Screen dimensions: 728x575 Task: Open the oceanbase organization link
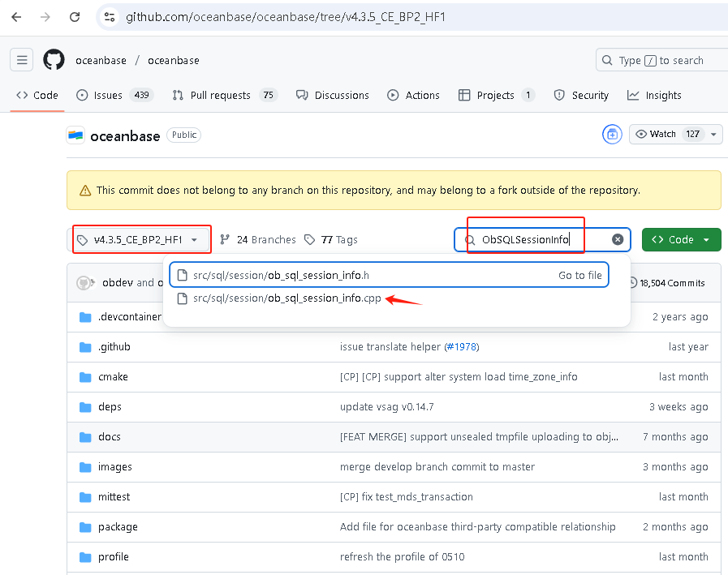[x=101, y=60]
